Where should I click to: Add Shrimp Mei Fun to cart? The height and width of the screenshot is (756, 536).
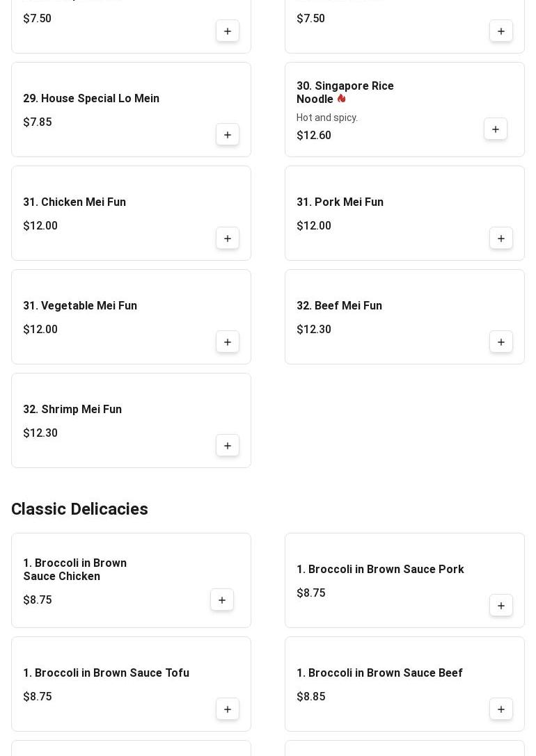click(227, 446)
